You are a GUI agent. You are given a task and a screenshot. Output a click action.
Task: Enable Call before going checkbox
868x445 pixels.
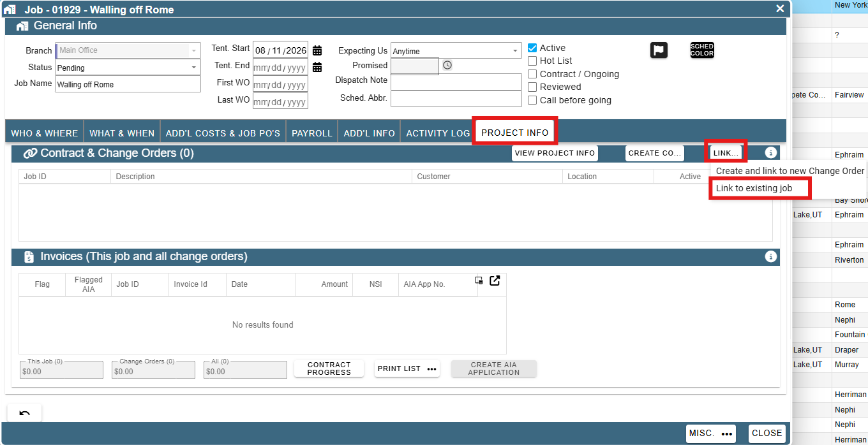[x=532, y=100]
